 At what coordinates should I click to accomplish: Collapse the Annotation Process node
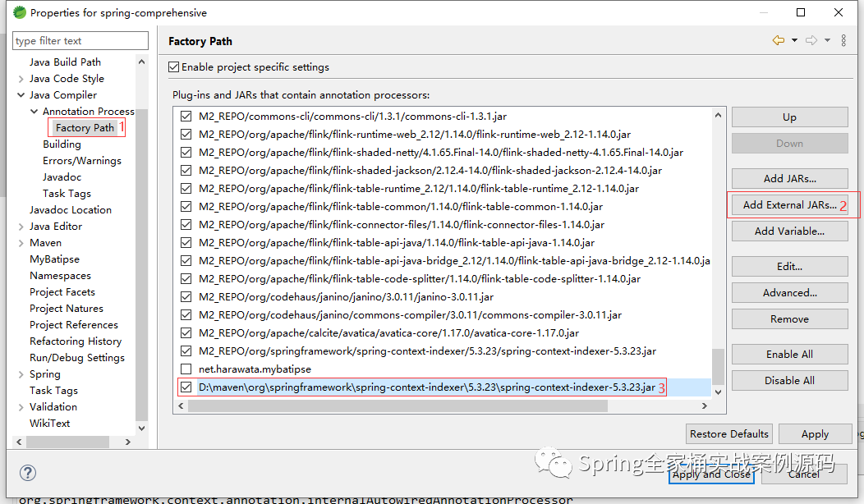pos(34,112)
